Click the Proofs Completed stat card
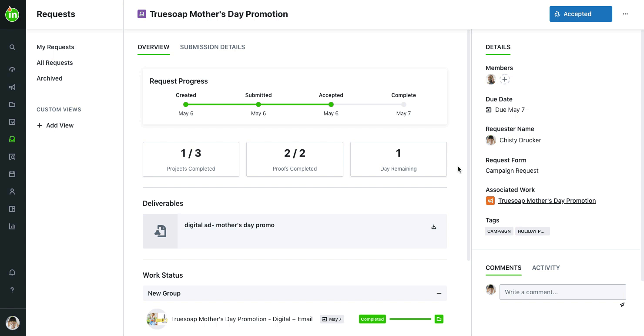The width and height of the screenshot is (644, 336). [295, 159]
